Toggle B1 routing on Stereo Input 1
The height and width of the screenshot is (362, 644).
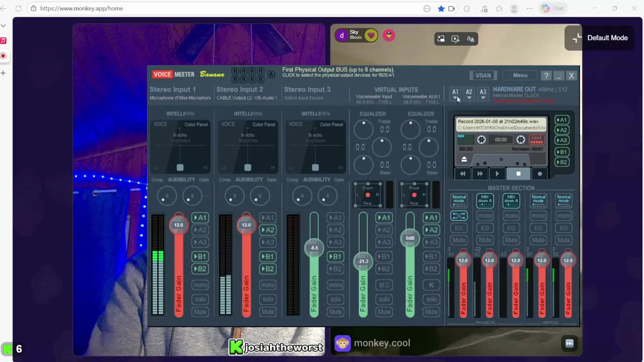(x=200, y=256)
